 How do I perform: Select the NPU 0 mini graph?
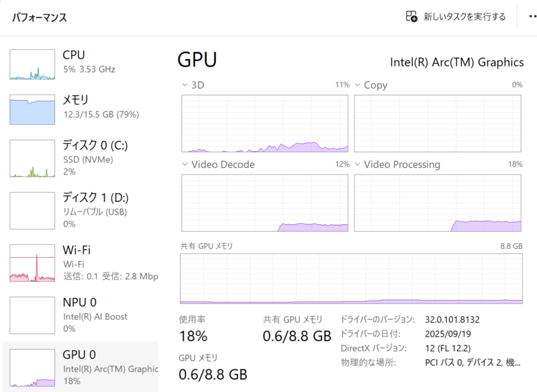point(32,315)
